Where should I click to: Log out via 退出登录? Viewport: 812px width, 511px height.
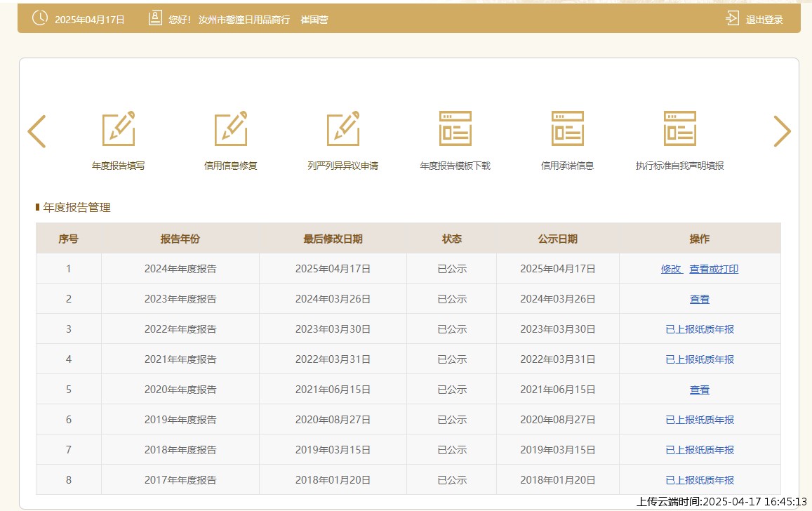click(x=764, y=20)
